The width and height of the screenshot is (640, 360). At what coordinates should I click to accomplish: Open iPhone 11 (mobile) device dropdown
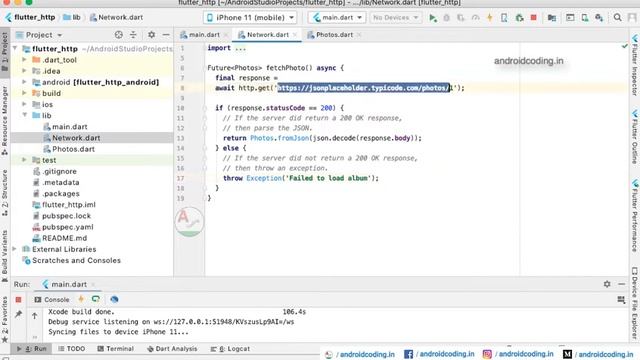(250, 18)
